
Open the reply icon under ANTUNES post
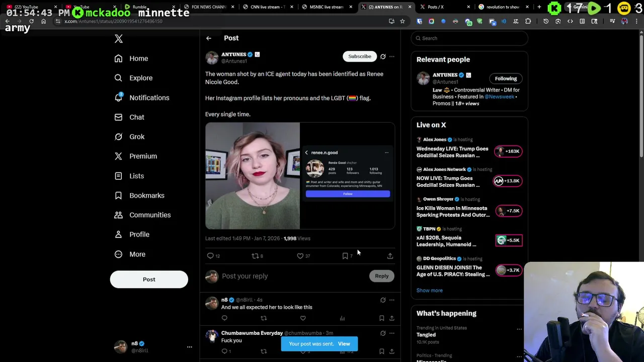coord(210,256)
